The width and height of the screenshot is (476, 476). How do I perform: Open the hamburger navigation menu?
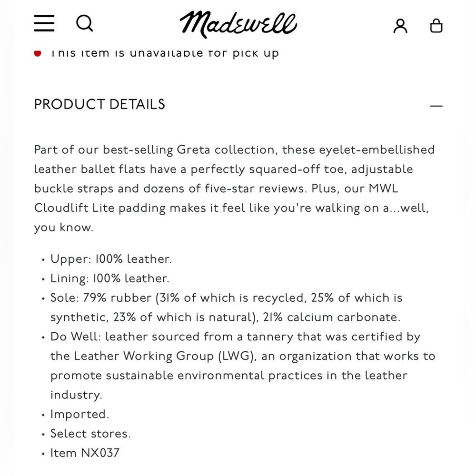pos(44,23)
